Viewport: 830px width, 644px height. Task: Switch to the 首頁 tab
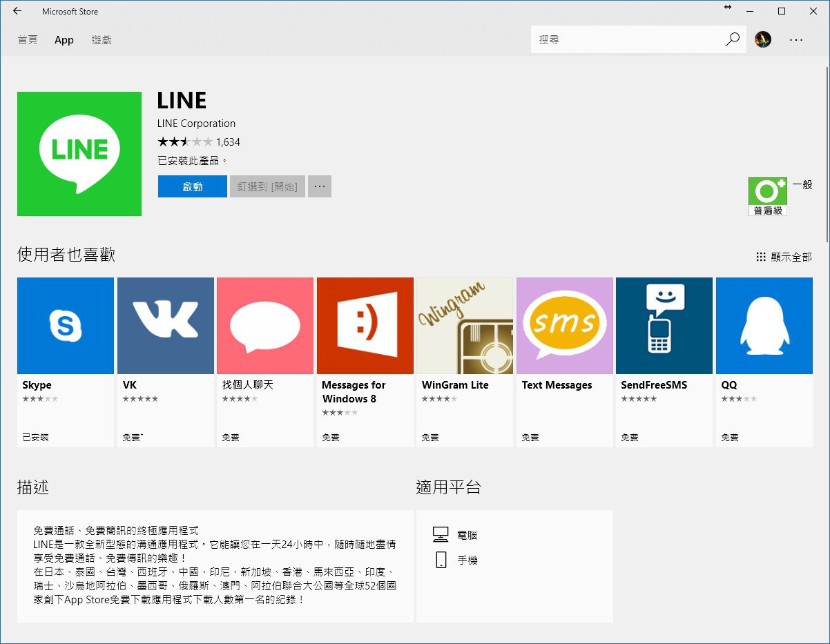point(28,40)
